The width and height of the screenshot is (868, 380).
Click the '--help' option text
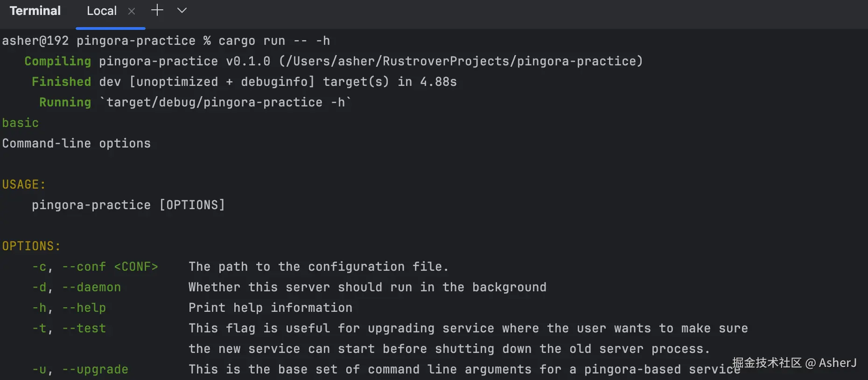84,308
